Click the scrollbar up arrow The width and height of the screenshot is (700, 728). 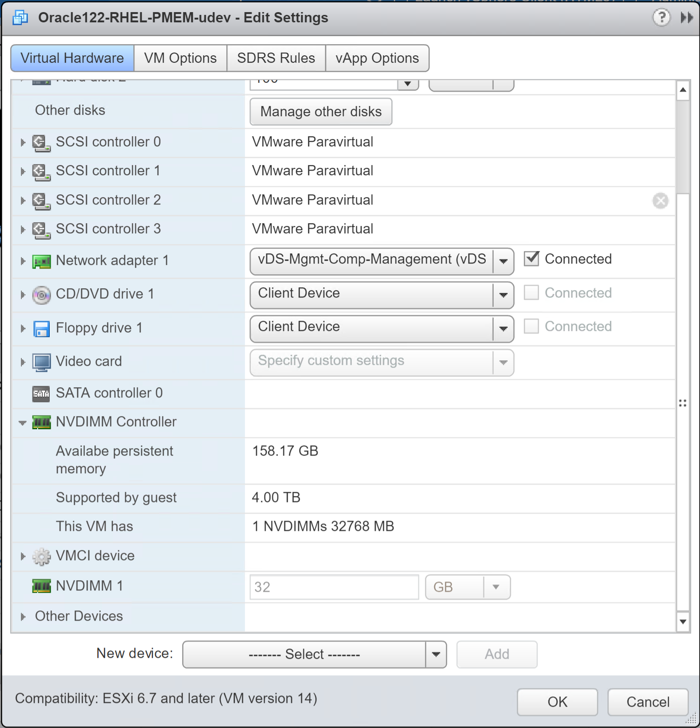683,90
